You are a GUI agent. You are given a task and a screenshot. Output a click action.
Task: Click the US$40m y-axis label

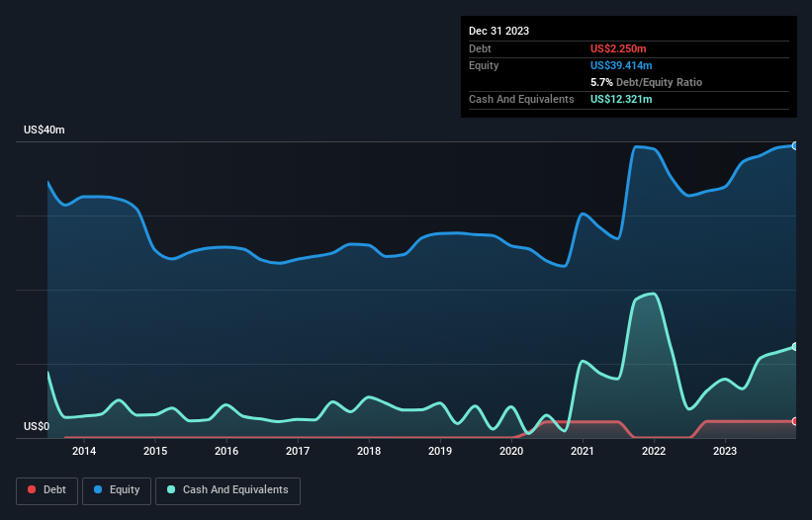(x=45, y=130)
